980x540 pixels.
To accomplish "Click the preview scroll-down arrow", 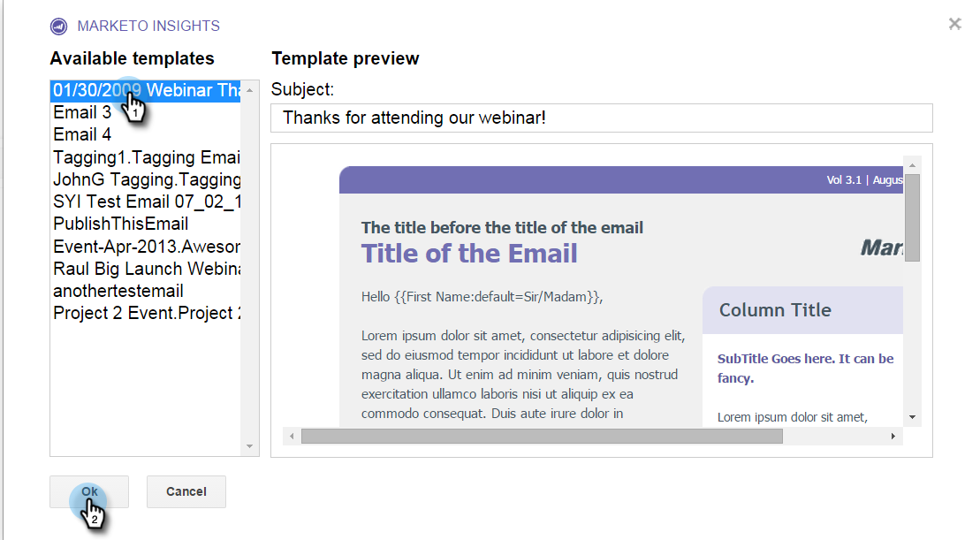I will pyautogui.click(x=913, y=417).
